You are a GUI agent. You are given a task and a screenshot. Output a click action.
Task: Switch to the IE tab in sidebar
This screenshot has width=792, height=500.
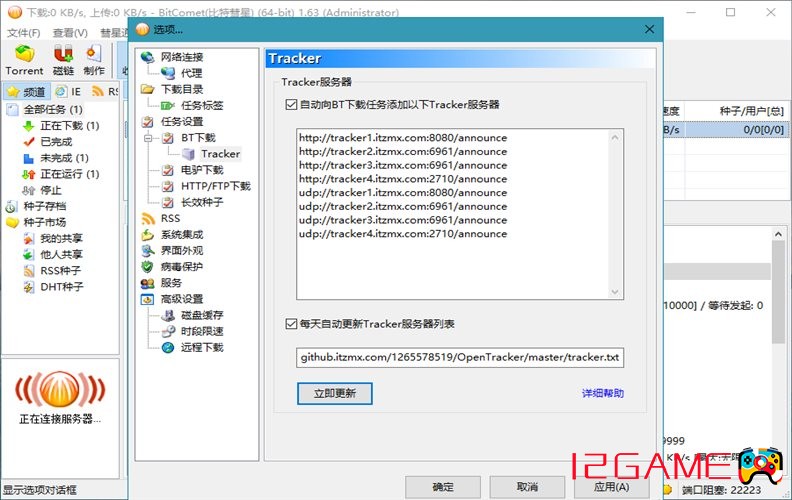(69, 91)
